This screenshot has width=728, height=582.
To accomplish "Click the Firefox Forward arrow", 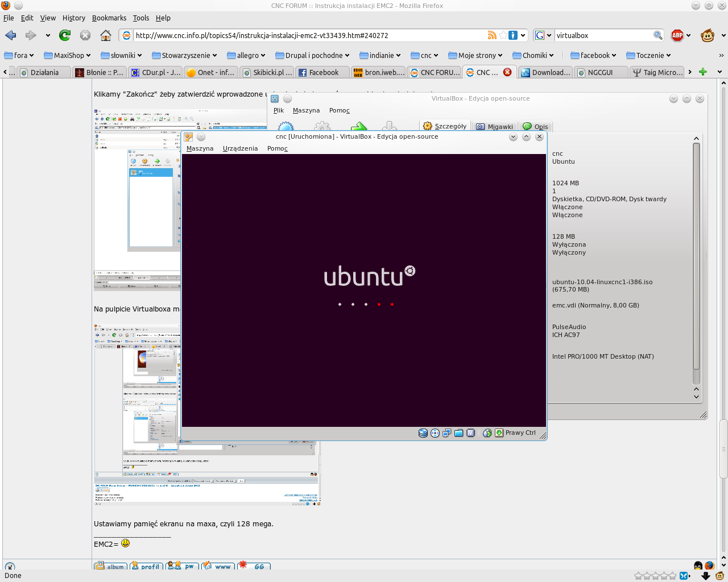I will pos(31,35).
